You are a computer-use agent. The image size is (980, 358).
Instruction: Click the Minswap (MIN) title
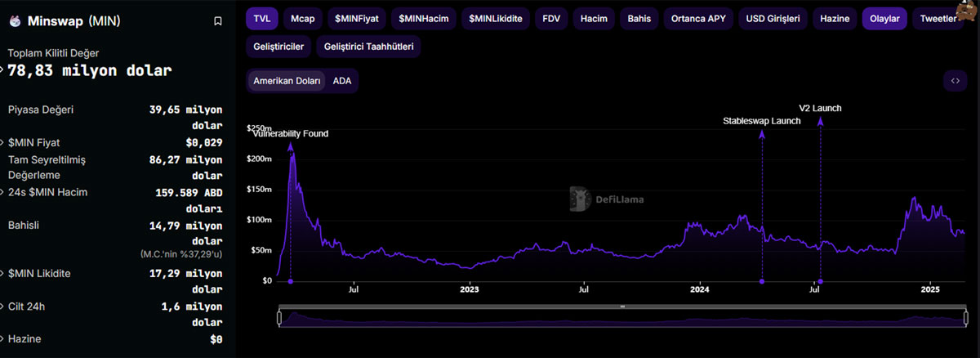click(x=73, y=22)
